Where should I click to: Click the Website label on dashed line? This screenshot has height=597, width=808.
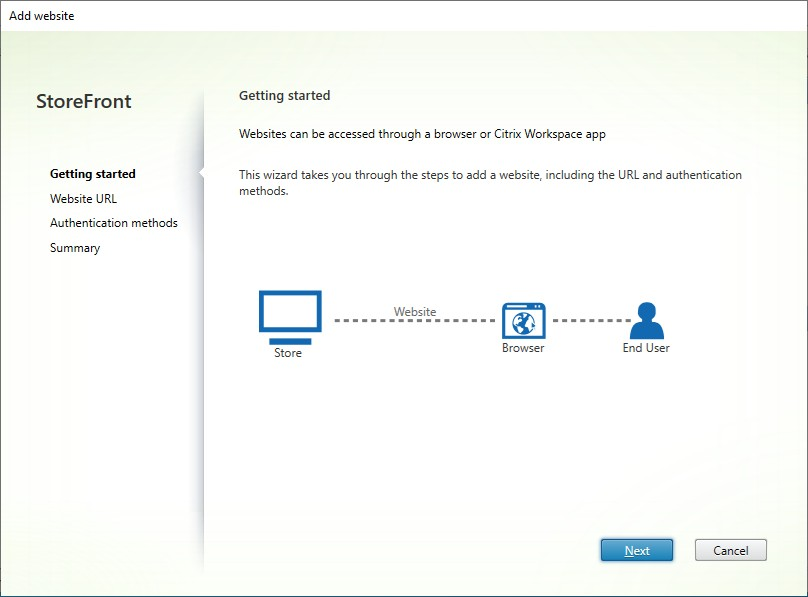click(x=413, y=311)
